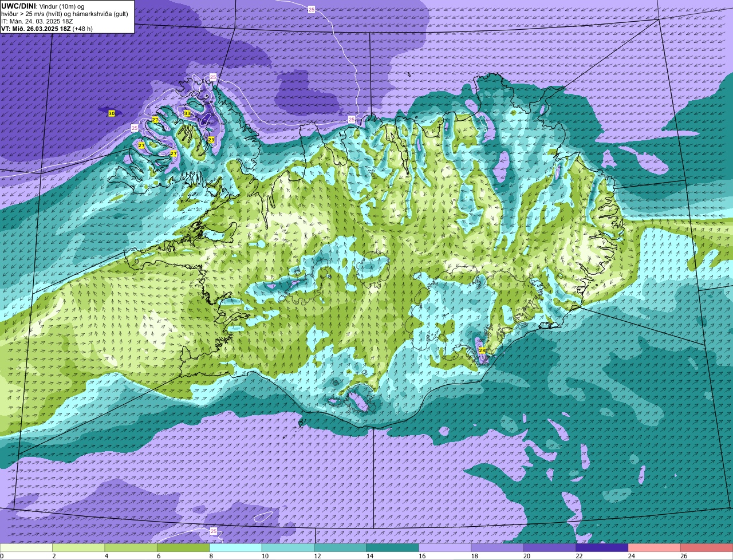The image size is (733, 560).
Task: Click the 4–6 m/s green legend swatch
Action: [131, 547]
